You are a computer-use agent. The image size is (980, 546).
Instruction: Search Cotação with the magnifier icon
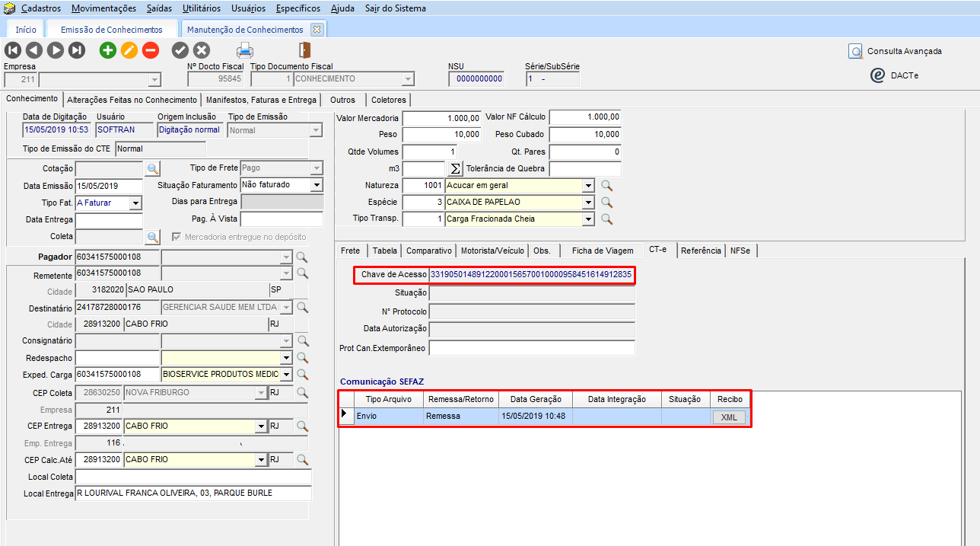point(152,168)
